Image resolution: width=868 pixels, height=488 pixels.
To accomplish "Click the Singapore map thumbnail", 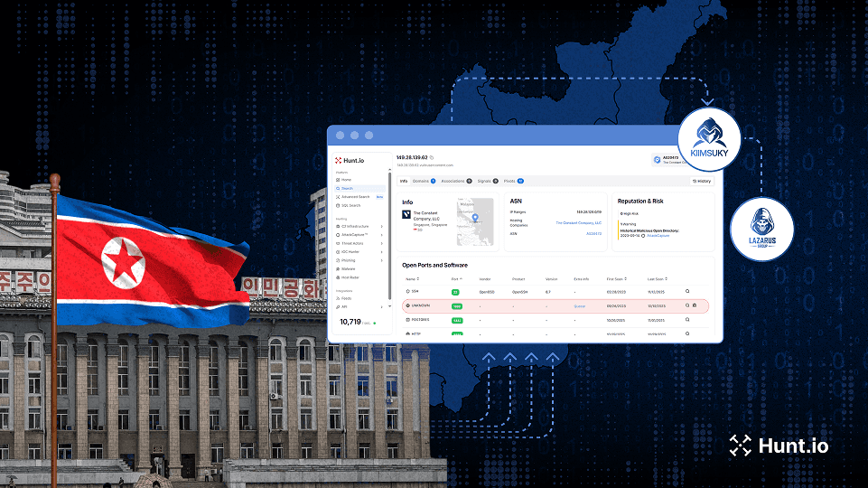I will click(475, 221).
